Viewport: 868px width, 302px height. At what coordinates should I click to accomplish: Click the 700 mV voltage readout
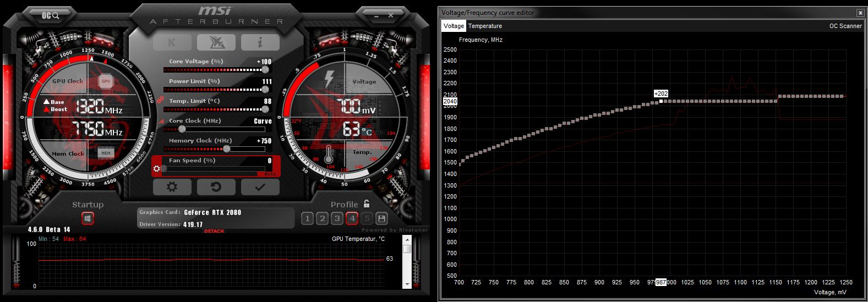358,106
